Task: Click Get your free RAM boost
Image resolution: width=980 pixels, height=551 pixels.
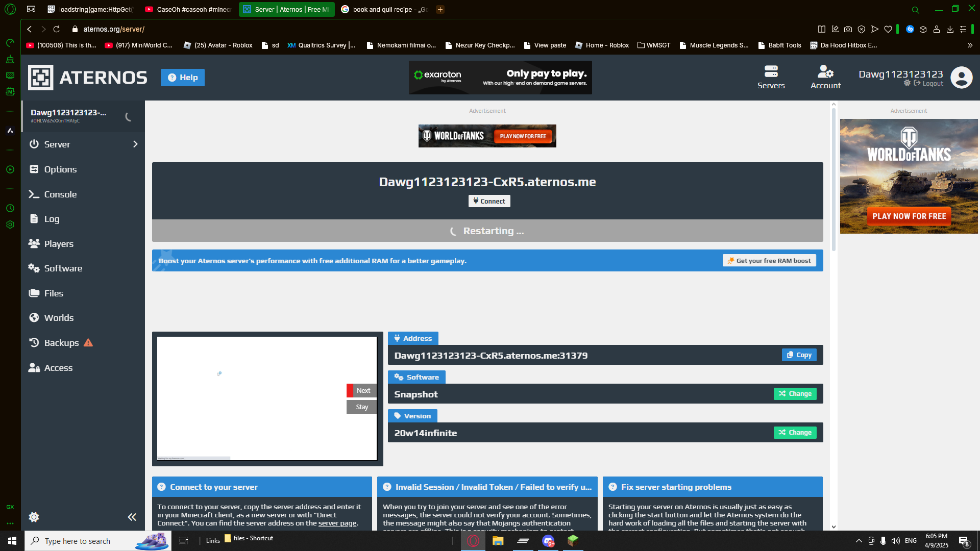Action: pos(769,261)
